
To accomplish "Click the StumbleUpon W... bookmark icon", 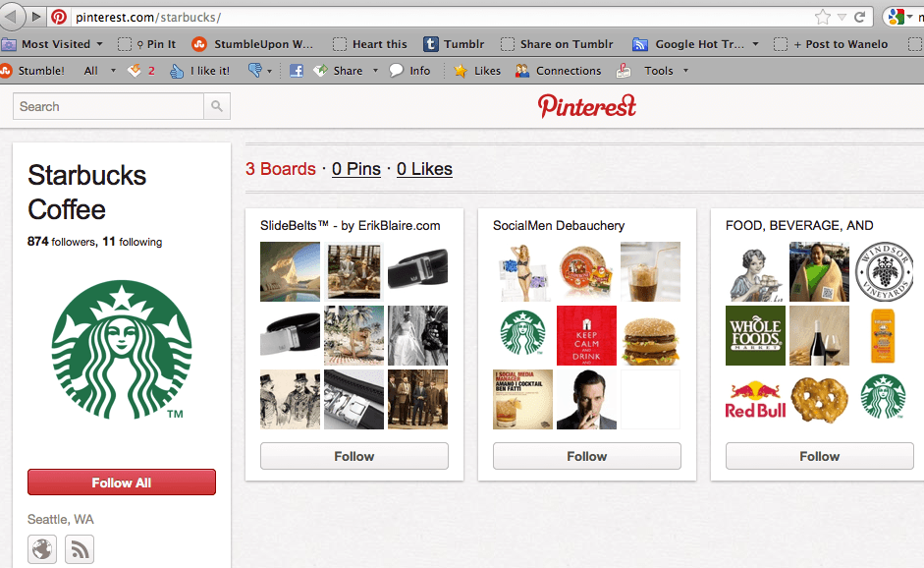I will (199, 44).
